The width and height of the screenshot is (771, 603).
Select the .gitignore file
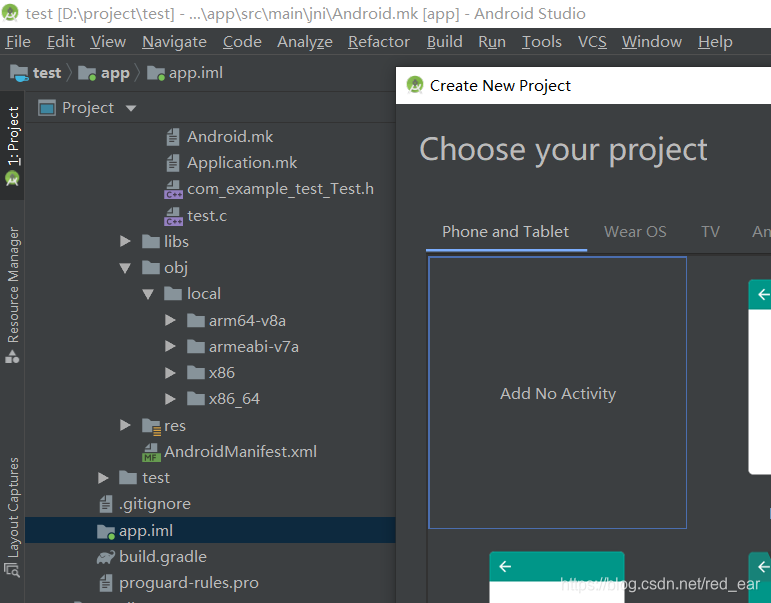click(x=154, y=504)
